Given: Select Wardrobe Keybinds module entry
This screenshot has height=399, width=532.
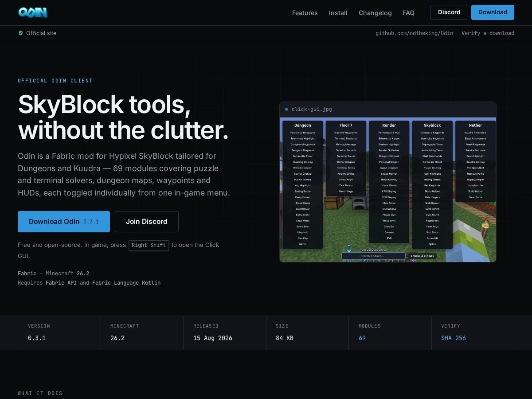Looking at the screenshot, I should point(432,138).
